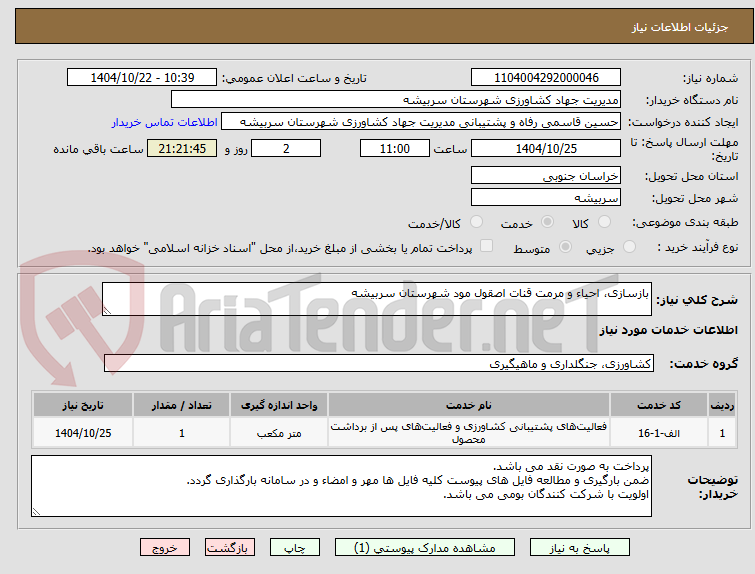Choose the متوسط purchase type radio
Viewport: 755px width, 574px height.
tap(565, 247)
